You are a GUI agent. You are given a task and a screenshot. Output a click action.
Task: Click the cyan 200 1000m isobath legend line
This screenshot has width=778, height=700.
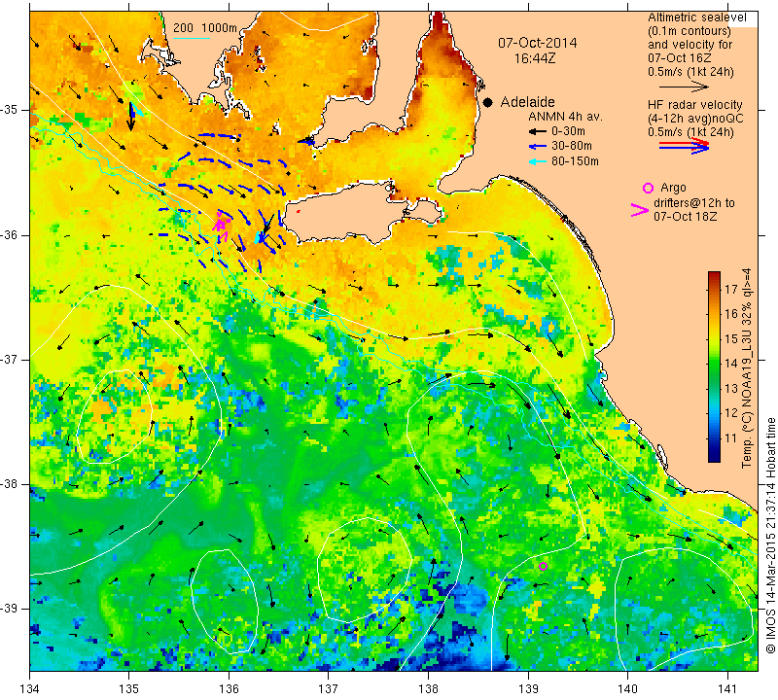tap(192, 38)
